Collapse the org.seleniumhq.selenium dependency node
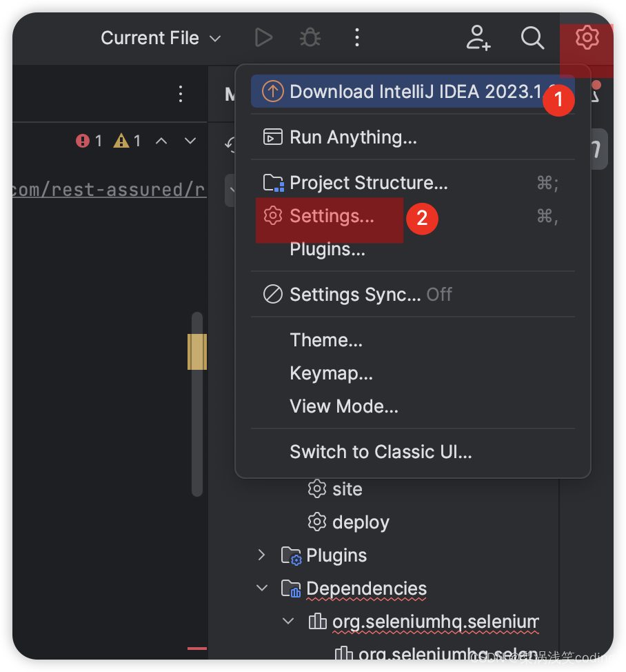 click(288, 621)
